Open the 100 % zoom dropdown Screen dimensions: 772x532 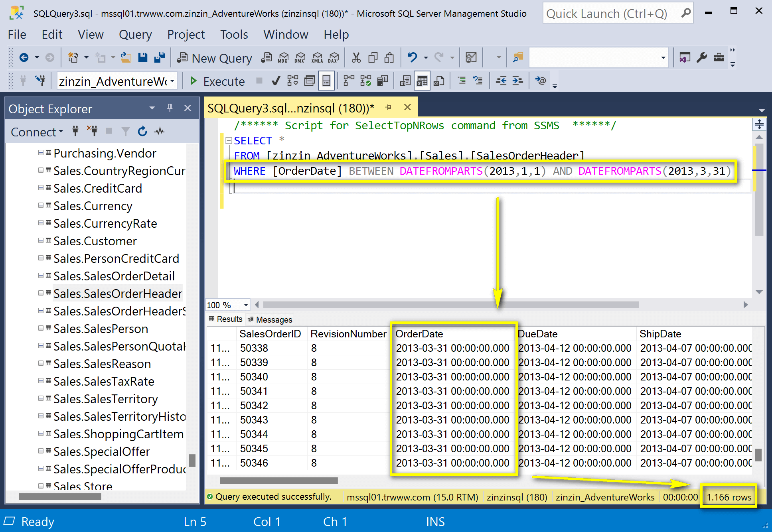[246, 305]
